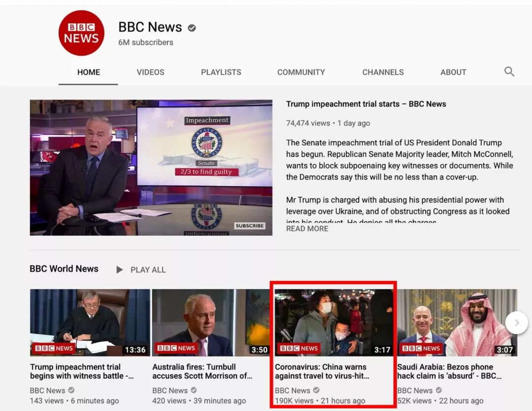Click the '52K views • 22 hours ago' text
The width and height of the screenshot is (532, 411).
(x=440, y=401)
